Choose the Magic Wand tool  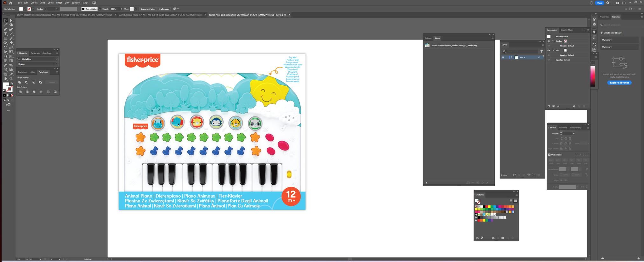[x=5, y=25]
